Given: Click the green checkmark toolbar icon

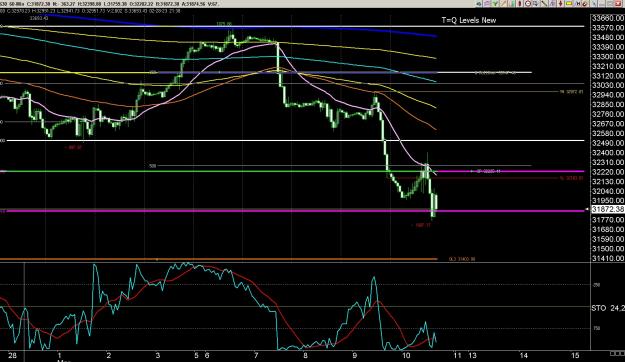Looking at the screenshot, I should (x=495, y=4).
